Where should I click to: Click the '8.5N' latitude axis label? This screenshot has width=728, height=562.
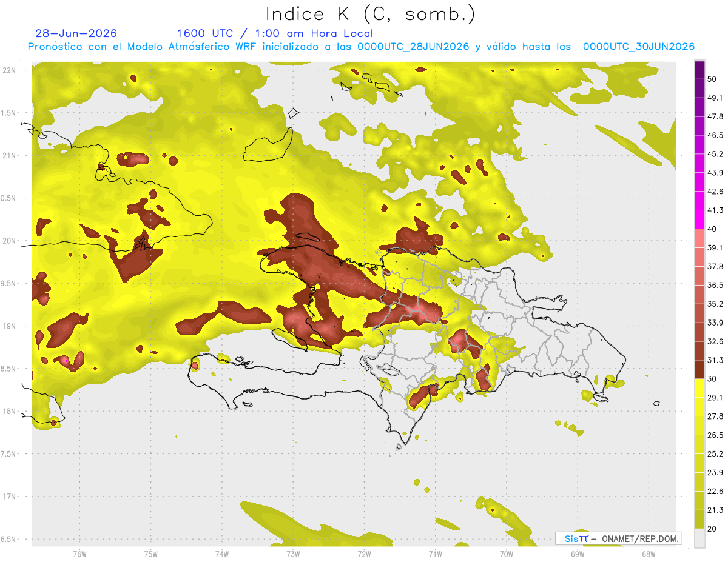pyautogui.click(x=8, y=369)
